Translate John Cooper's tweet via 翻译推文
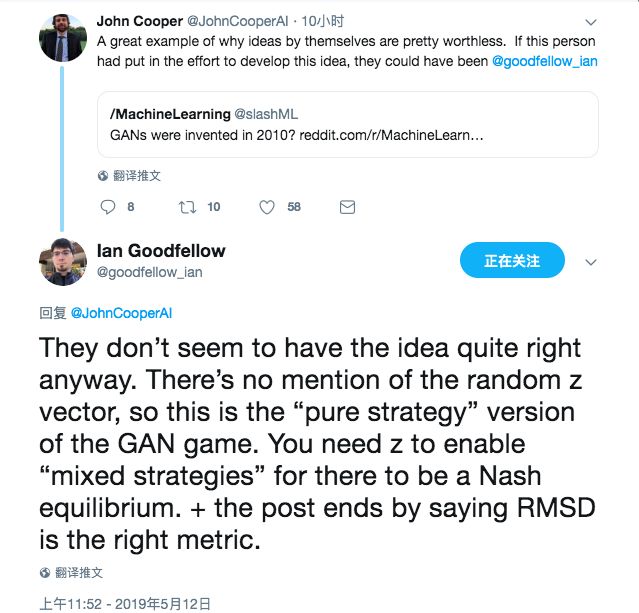Viewport: 639px width, 613px height. coord(136,176)
